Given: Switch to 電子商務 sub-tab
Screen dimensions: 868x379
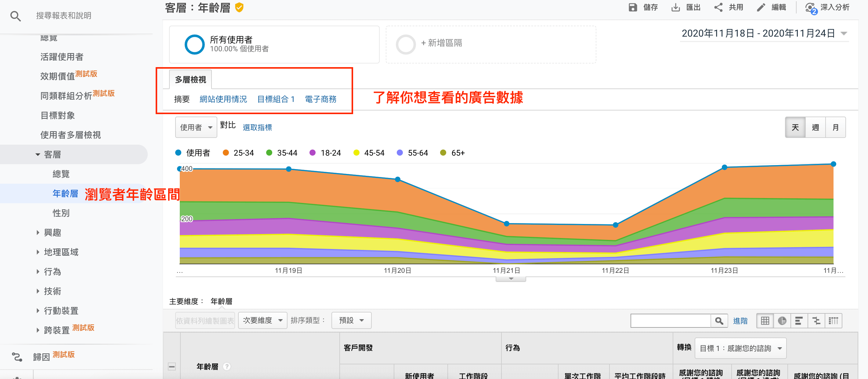Looking at the screenshot, I should 320,99.
